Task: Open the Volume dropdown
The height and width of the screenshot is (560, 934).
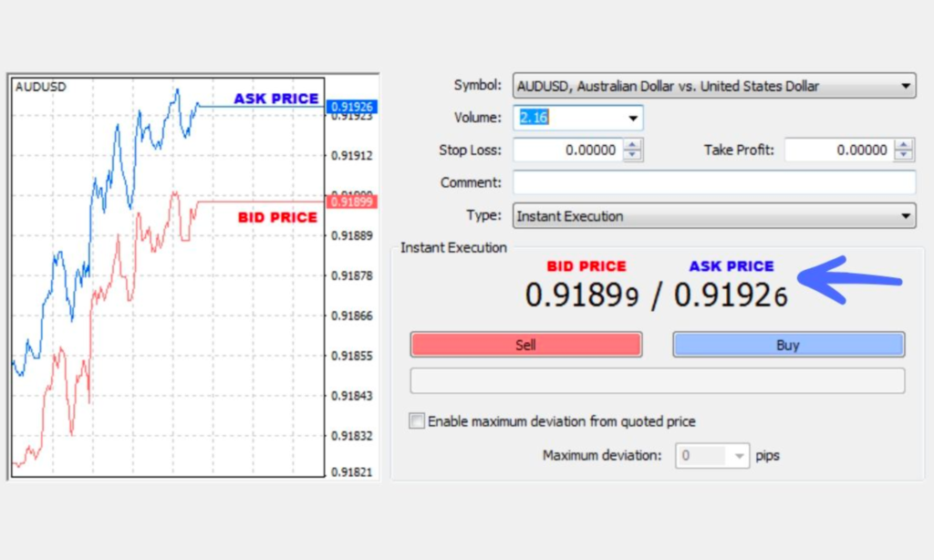Action: [x=633, y=117]
